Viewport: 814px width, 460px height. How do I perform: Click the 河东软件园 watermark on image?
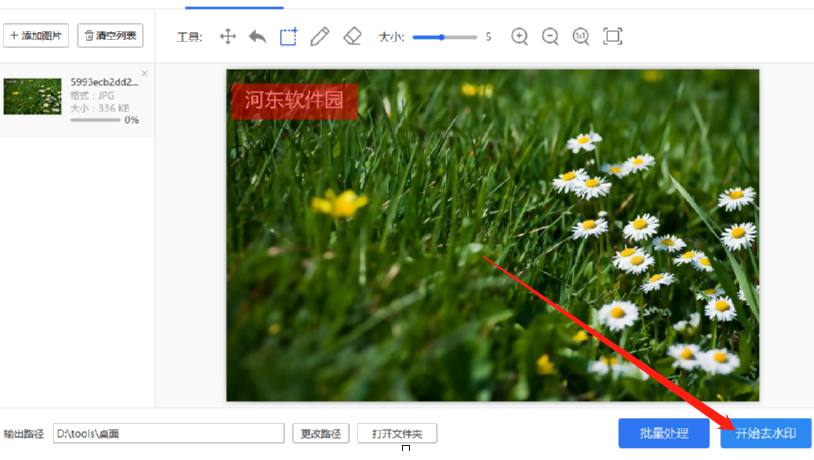pos(294,101)
